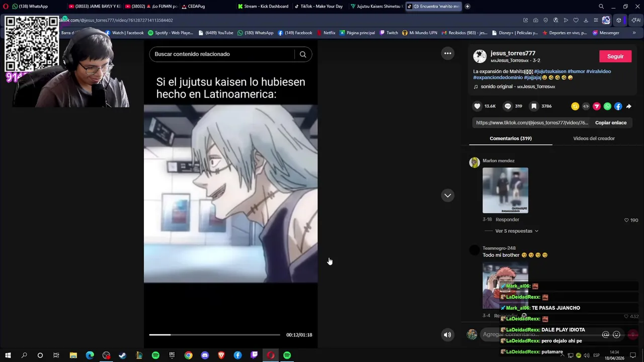
Task: Share the video to WhatsApp
Action: pyautogui.click(x=607, y=106)
